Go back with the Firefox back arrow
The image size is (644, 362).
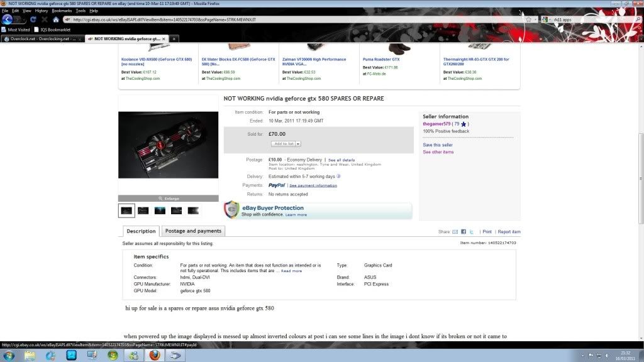click(7, 19)
